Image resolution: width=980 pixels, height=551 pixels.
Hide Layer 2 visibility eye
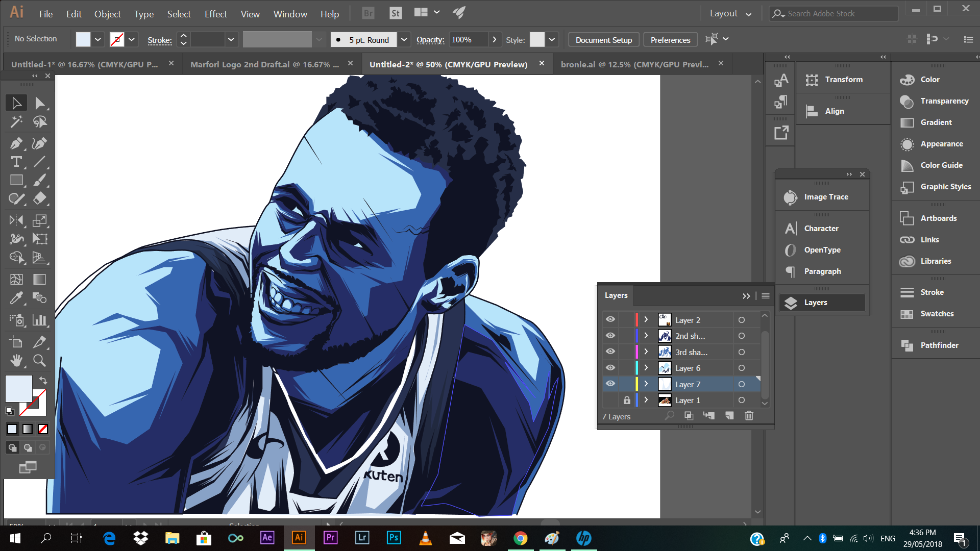coord(610,319)
